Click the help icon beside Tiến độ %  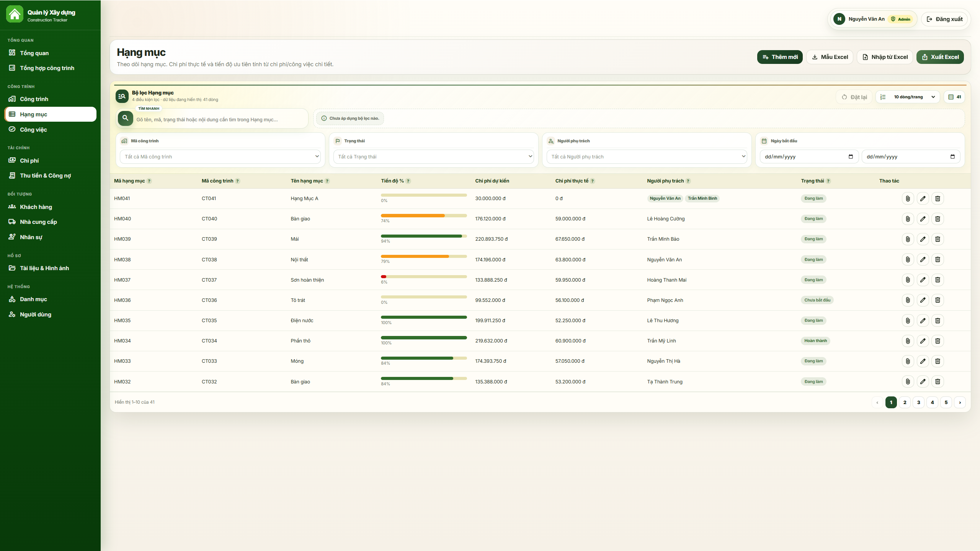[408, 181]
